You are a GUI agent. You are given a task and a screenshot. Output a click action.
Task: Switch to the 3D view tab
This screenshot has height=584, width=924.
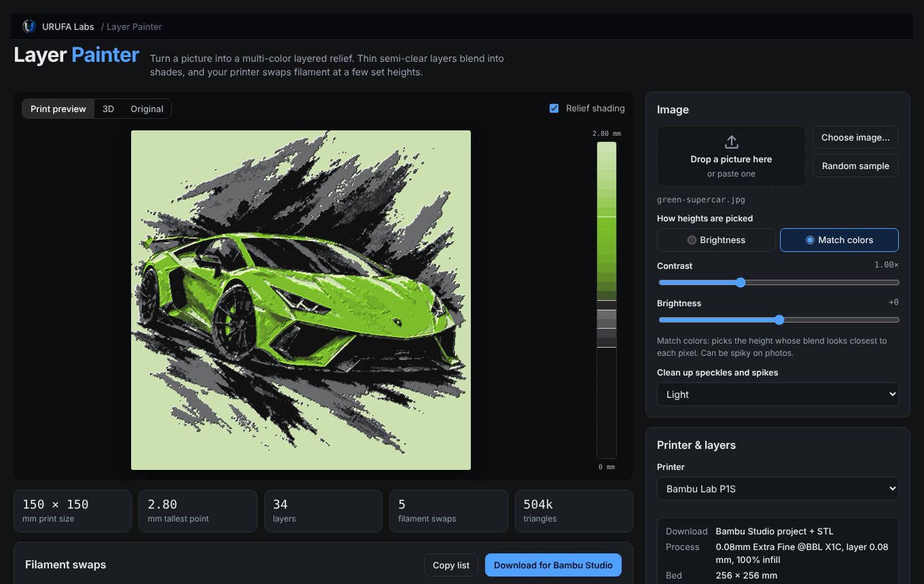(108, 109)
